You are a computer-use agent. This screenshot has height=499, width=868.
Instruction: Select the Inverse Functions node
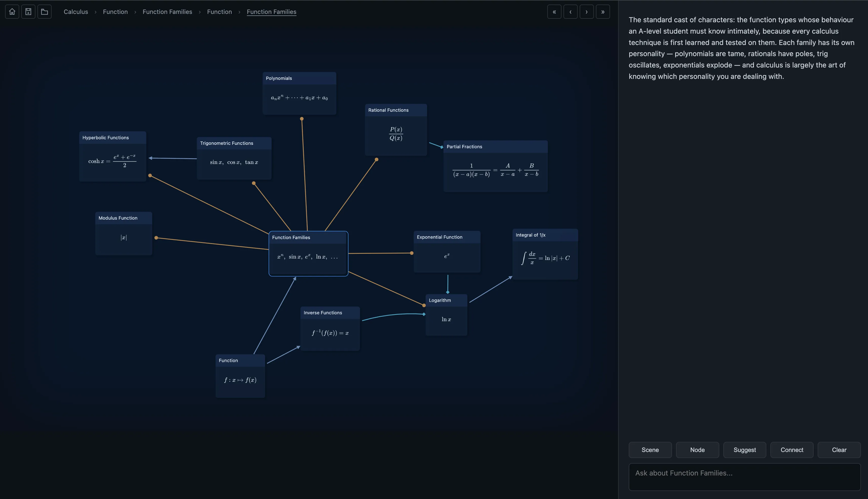tap(330, 328)
